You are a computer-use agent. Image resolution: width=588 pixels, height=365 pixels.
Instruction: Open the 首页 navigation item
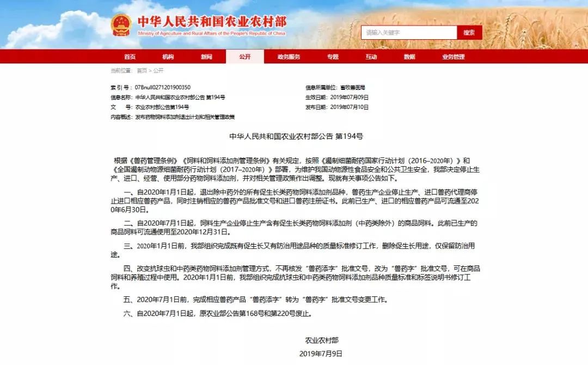[130, 57]
